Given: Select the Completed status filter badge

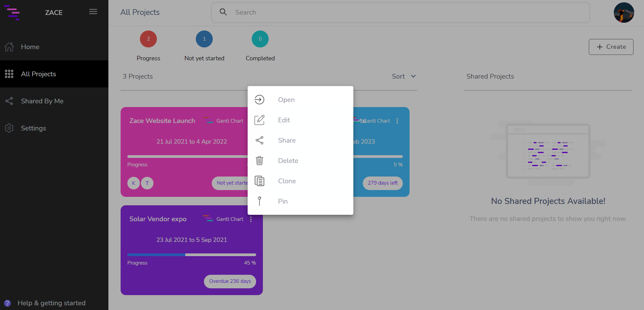Looking at the screenshot, I should click(260, 39).
